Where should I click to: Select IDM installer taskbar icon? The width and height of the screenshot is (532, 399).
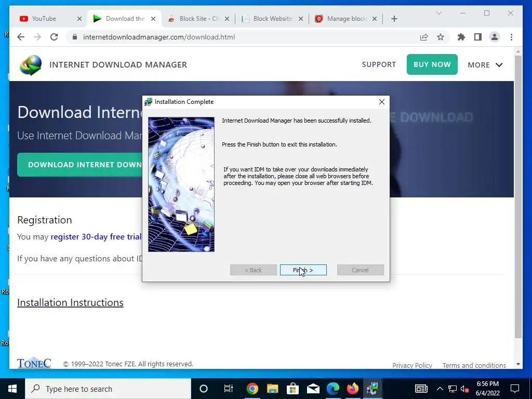tap(373, 389)
